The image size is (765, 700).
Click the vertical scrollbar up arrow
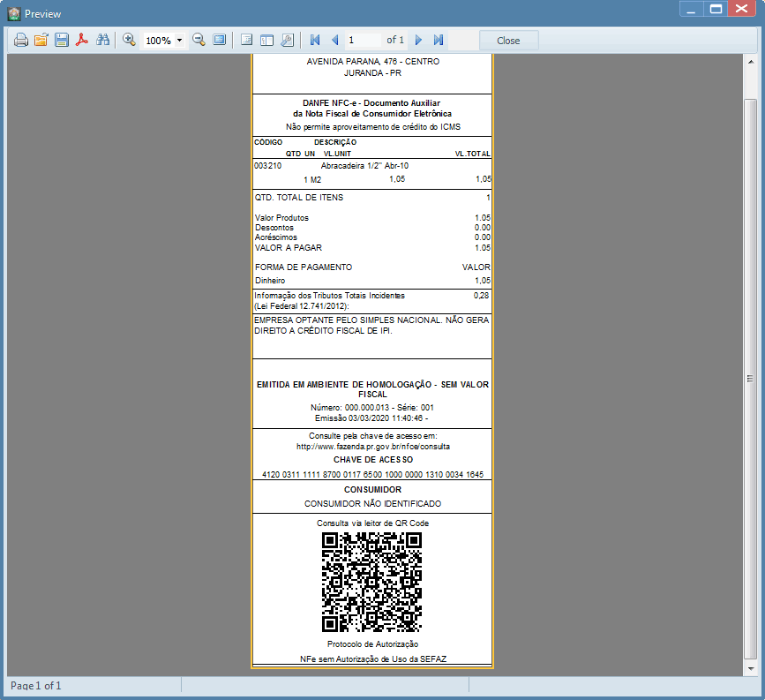point(750,62)
